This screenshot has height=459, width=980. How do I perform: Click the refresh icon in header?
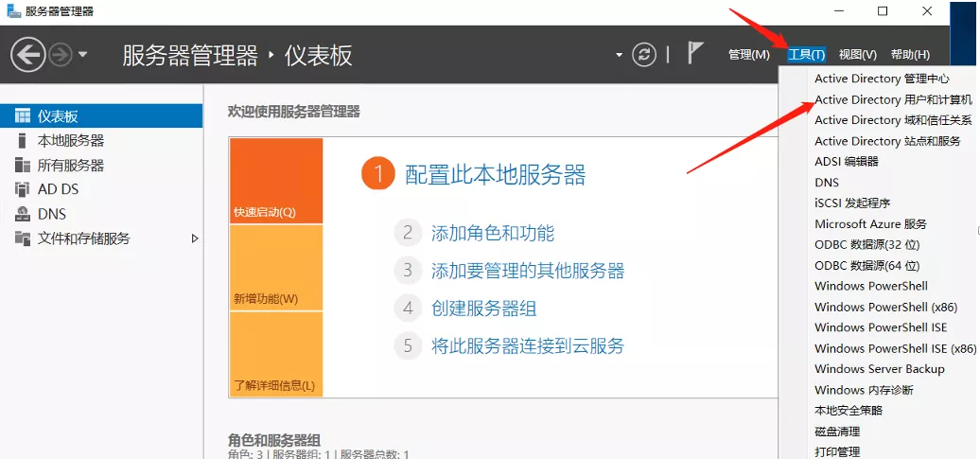644,55
